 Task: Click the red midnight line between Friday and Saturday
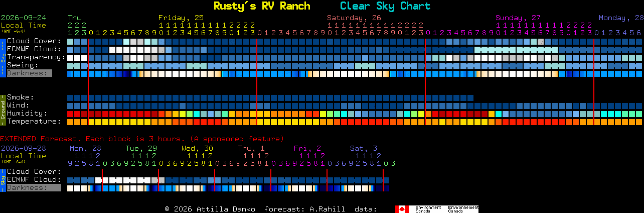[257, 81]
